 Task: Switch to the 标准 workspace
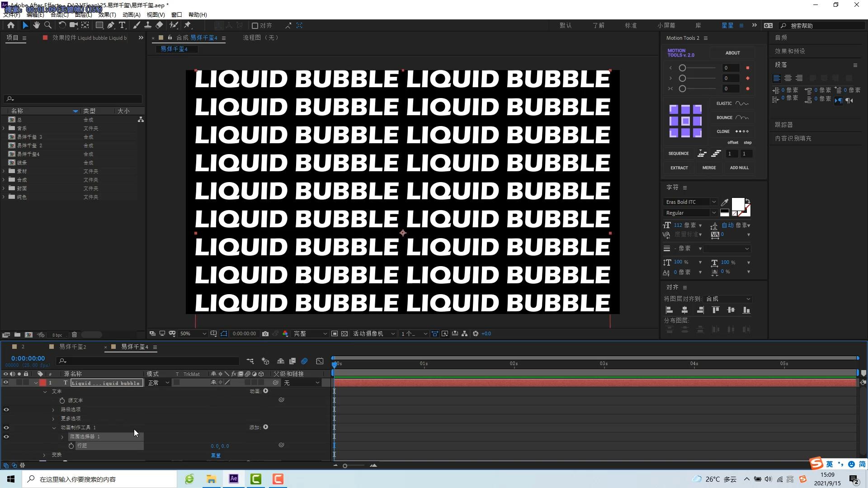631,26
